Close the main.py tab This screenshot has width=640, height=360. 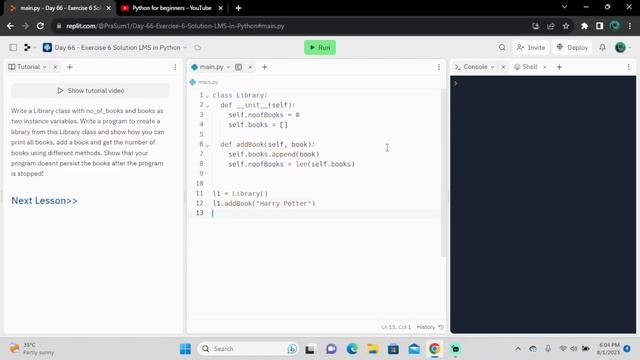pos(250,67)
